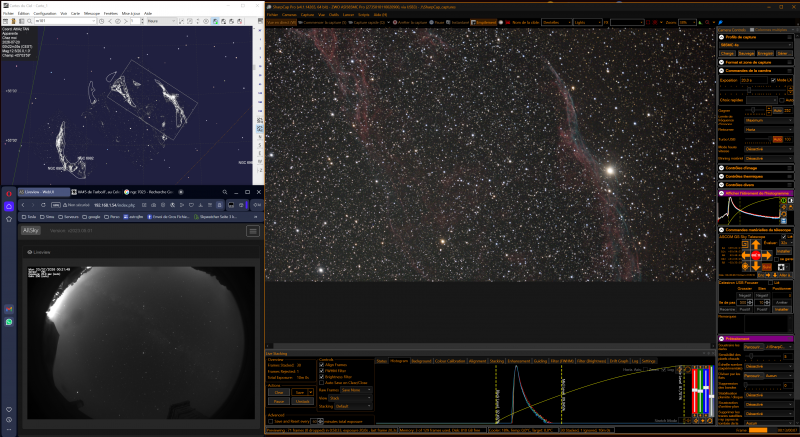800x437 pixels.
Task: Click the exposition value input field
Action: 754,81
